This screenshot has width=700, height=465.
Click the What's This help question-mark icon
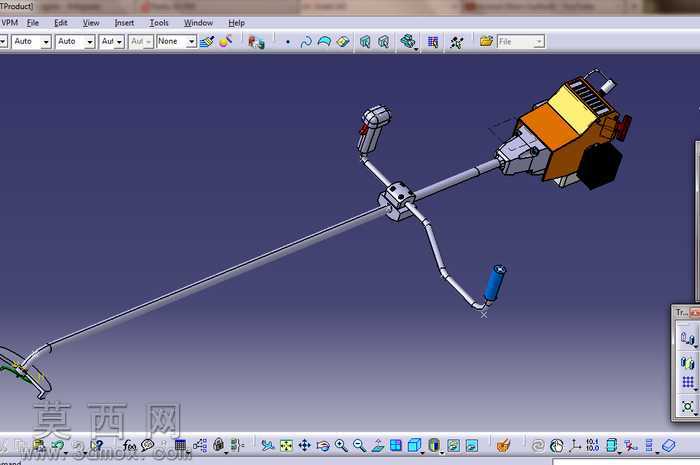click(x=97, y=445)
